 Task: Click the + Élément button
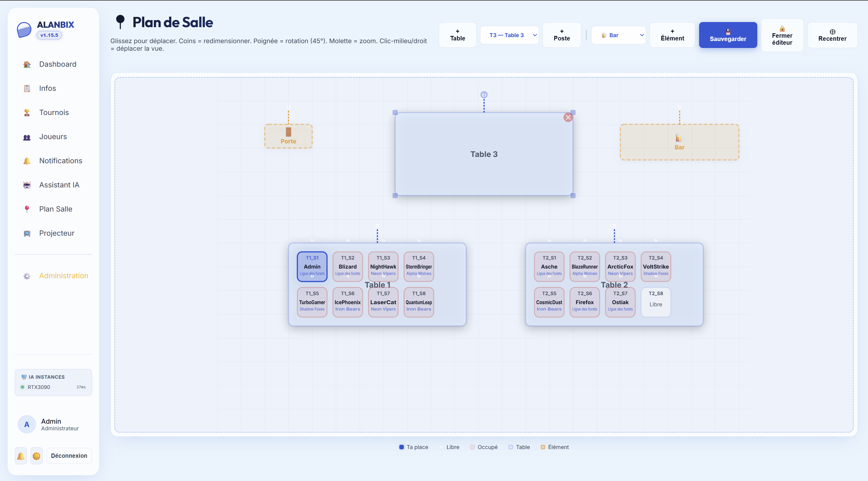click(672, 35)
